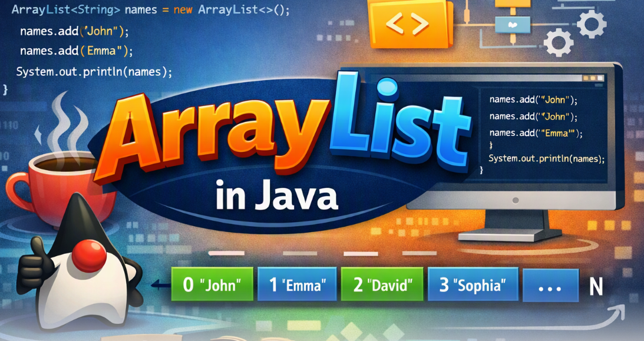Click the "in Java" subtitle
This screenshot has height=341, width=644.
pyautogui.click(x=276, y=197)
